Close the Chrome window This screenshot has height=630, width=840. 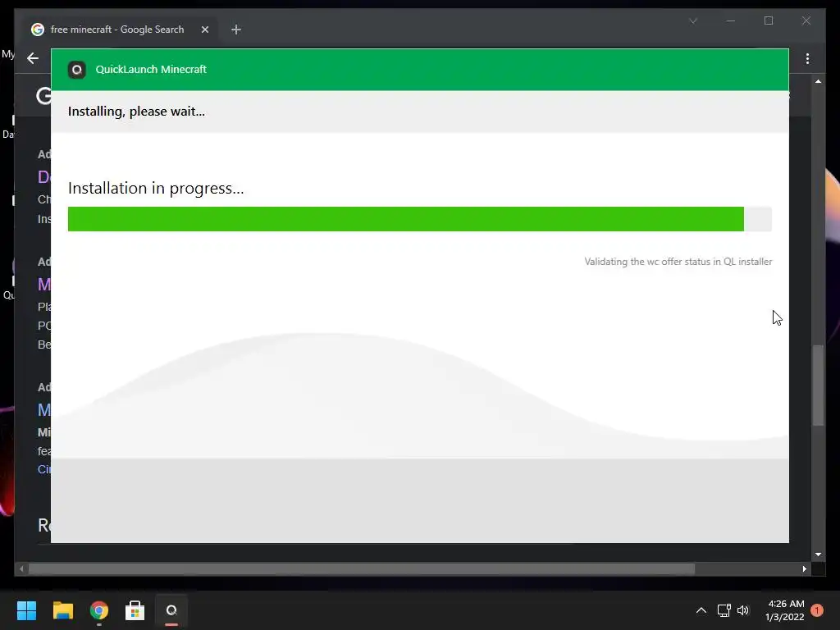[x=806, y=21]
